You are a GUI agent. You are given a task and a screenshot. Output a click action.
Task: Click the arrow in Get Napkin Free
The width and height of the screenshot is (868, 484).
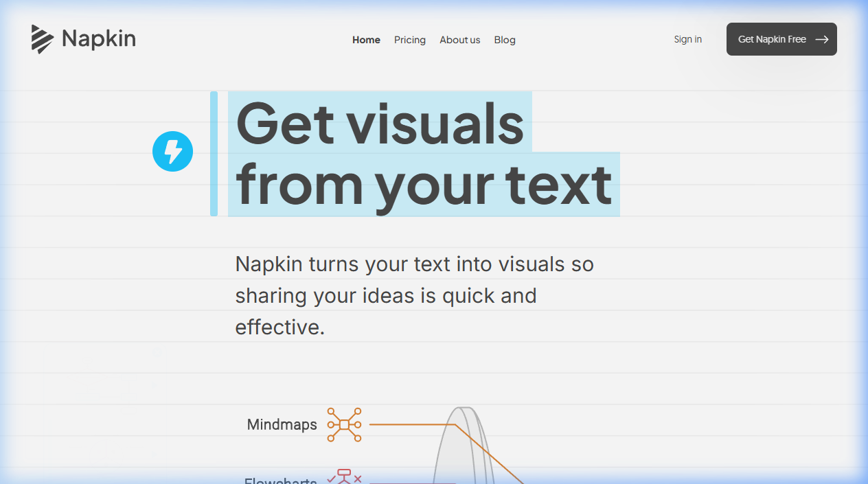coord(821,39)
